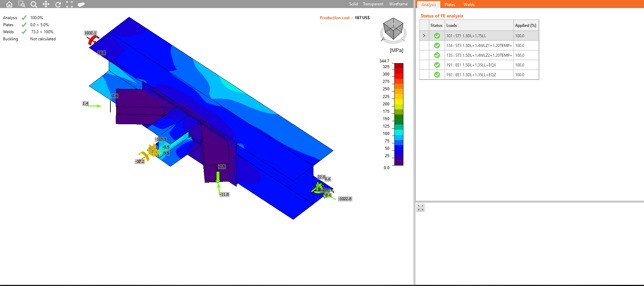644x286 pixels.
Task: Switch to Solid display mode
Action: click(353, 4)
